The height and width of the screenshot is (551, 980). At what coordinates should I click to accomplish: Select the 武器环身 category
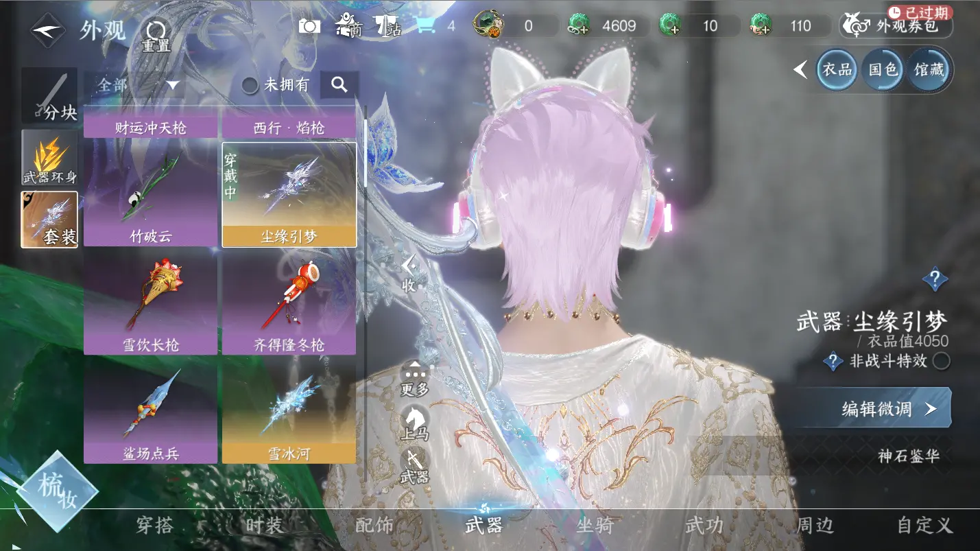pos(49,158)
